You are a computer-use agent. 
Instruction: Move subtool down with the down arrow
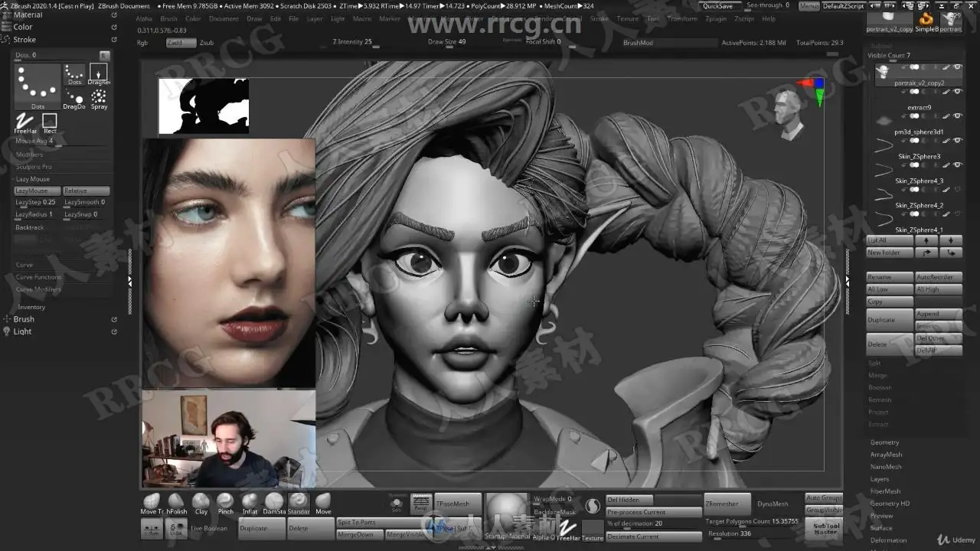(x=950, y=240)
